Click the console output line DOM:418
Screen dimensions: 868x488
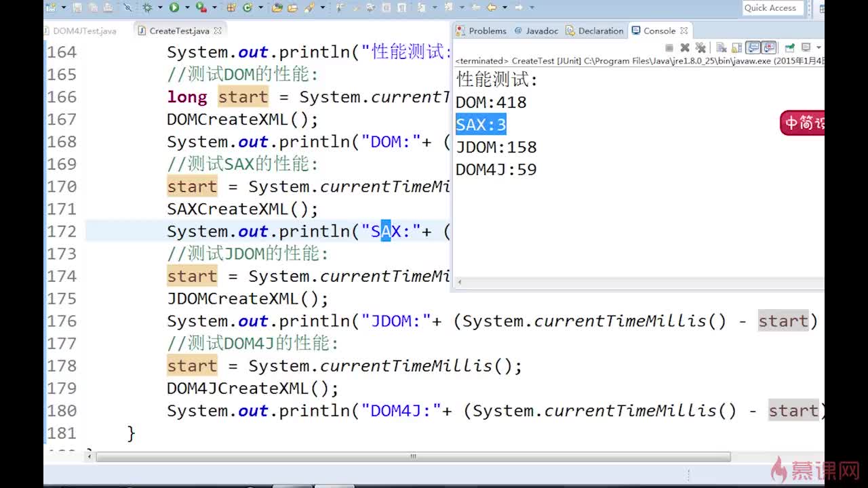(x=491, y=102)
